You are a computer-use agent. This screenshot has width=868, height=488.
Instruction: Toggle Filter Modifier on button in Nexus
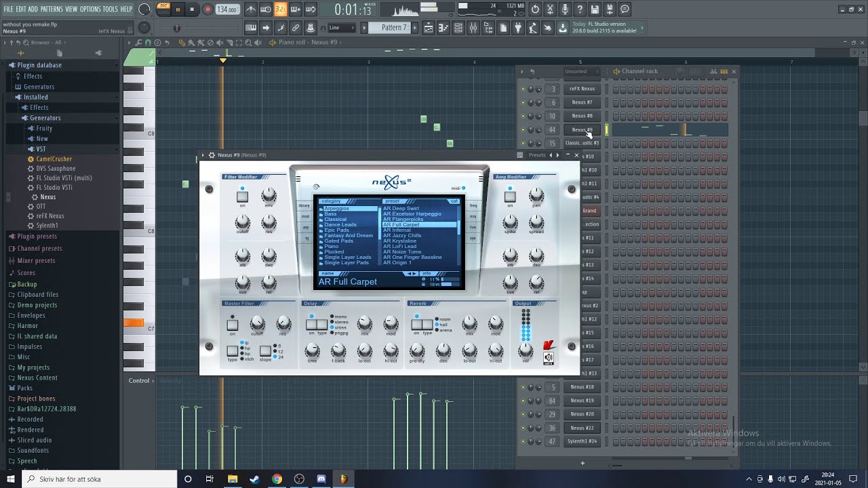pos(242,197)
